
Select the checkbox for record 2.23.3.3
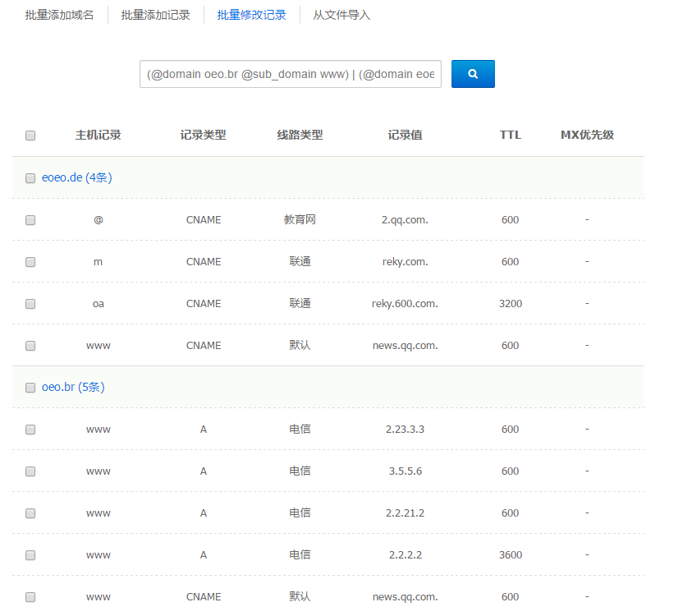click(30, 430)
